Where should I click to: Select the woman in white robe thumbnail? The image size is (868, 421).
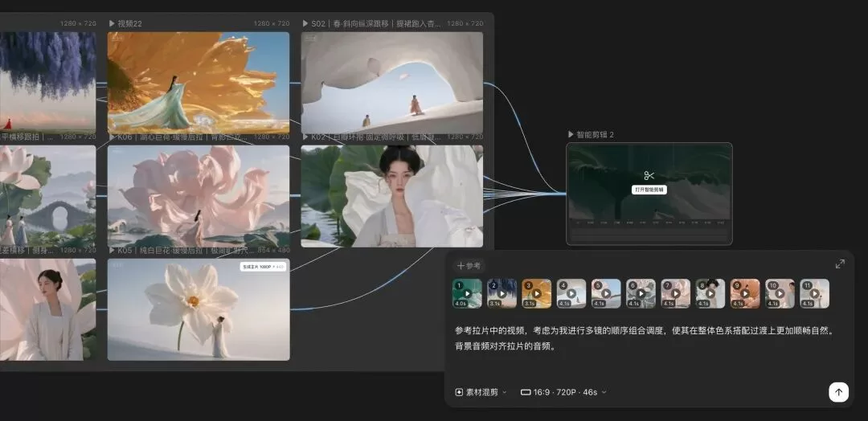click(47, 309)
